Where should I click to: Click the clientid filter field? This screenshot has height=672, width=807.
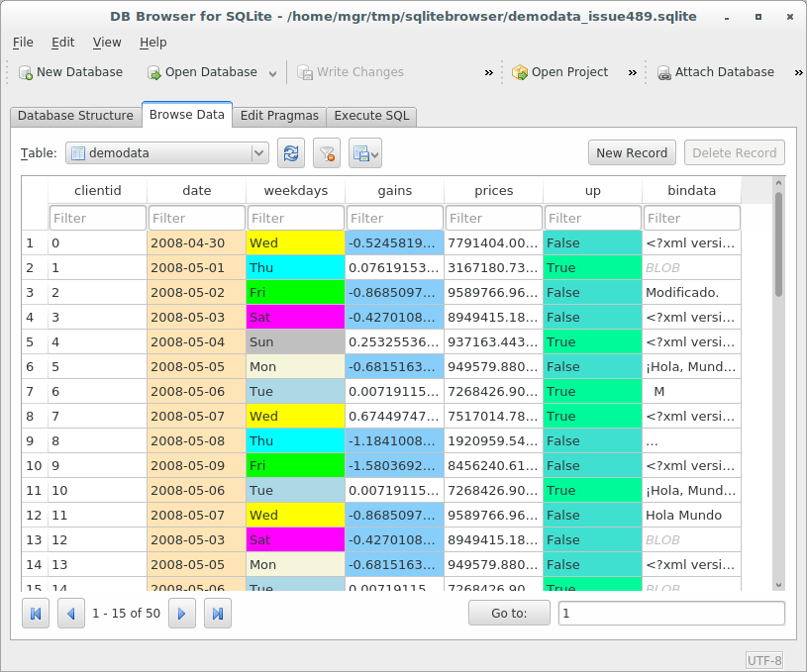(x=98, y=218)
